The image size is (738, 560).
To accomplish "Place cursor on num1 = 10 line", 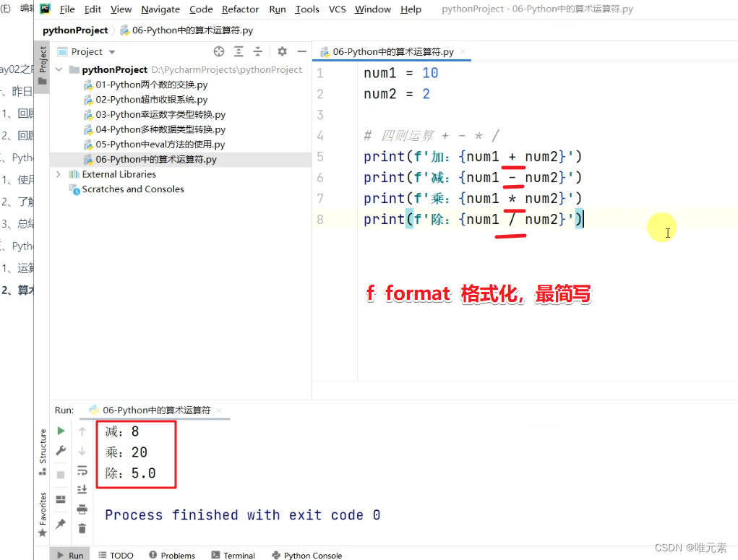I will coord(400,73).
